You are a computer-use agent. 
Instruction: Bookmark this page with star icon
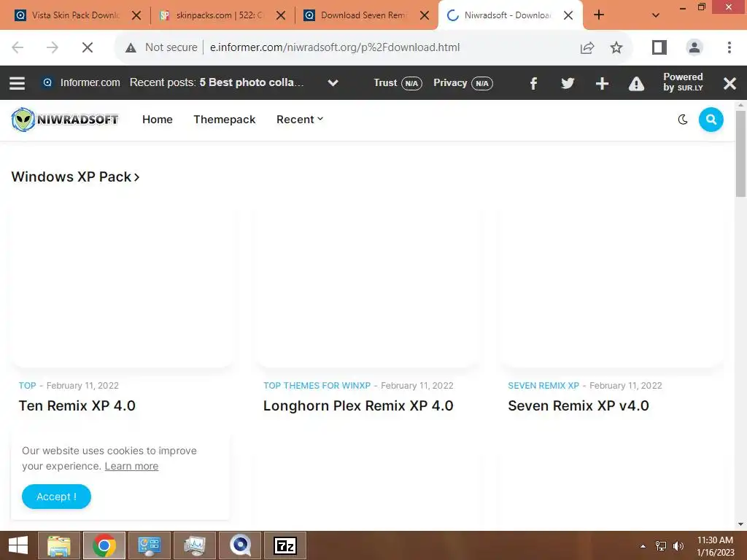tap(616, 47)
